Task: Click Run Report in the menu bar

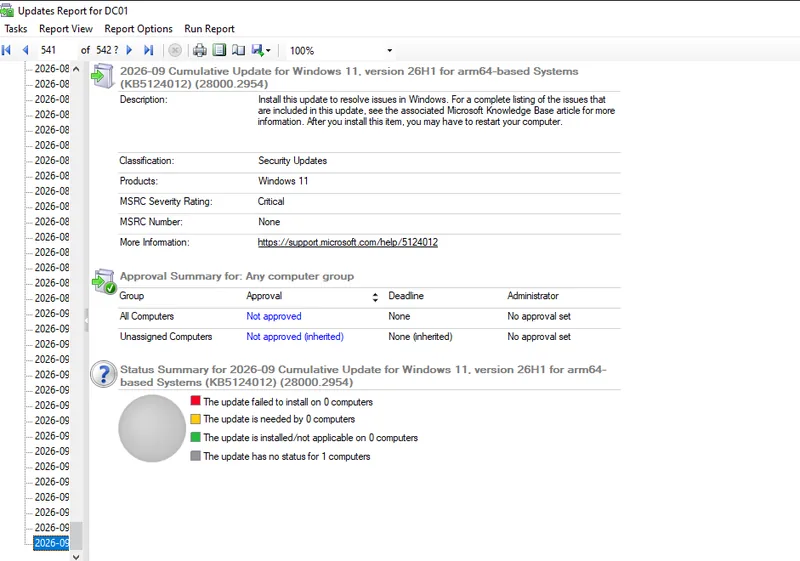Action: click(x=209, y=29)
